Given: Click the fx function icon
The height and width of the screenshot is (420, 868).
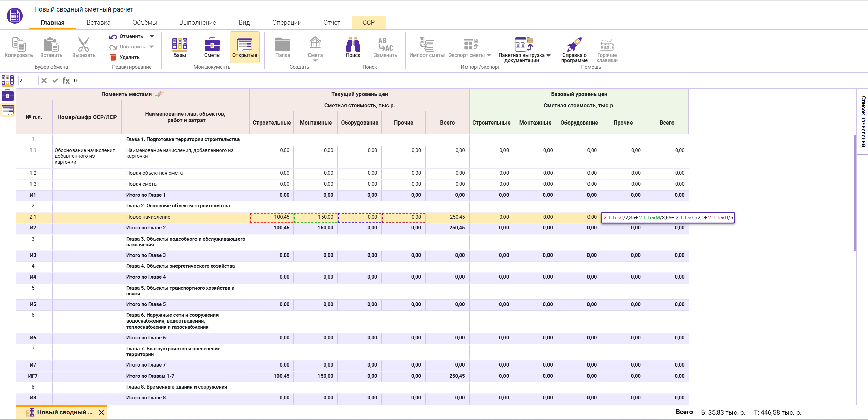Looking at the screenshot, I should (66, 81).
